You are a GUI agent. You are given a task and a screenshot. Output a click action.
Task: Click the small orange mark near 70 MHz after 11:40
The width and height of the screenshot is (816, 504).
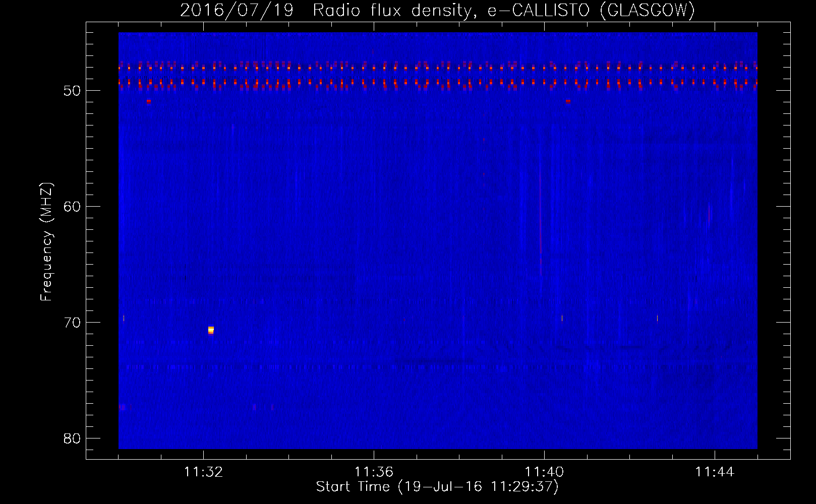pos(562,318)
